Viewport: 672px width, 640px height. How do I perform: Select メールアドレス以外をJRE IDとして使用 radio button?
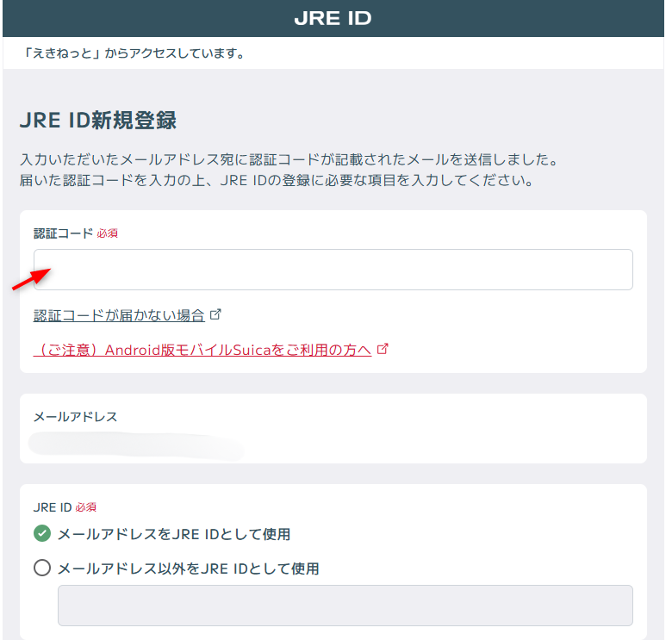click(42, 568)
